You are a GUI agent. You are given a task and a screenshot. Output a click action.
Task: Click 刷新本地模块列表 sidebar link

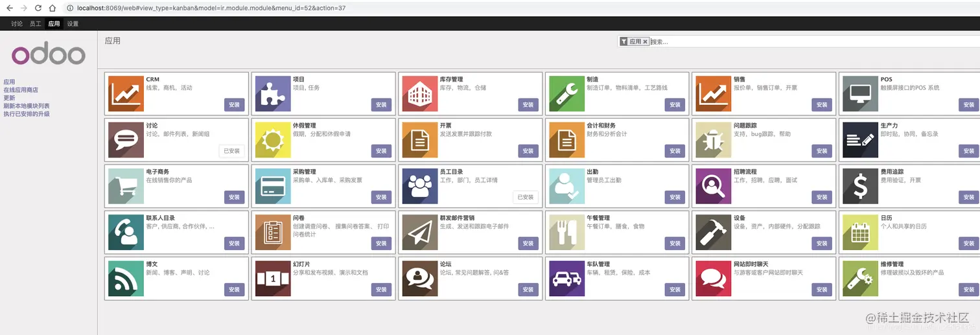pyautogui.click(x=27, y=106)
